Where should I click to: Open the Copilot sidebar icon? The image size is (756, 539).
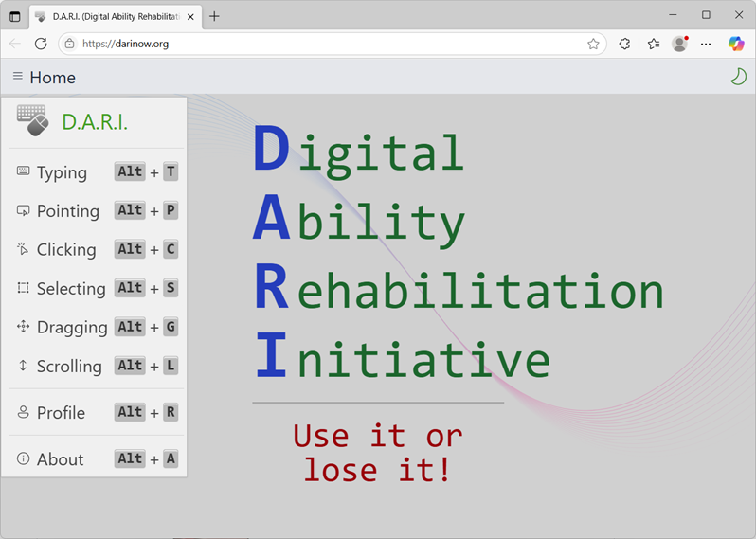pyautogui.click(x=736, y=44)
